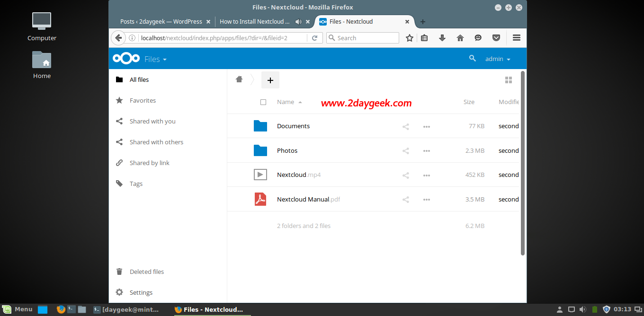Expand the Files app menu dropdown
This screenshot has width=644, height=316.
click(x=155, y=59)
